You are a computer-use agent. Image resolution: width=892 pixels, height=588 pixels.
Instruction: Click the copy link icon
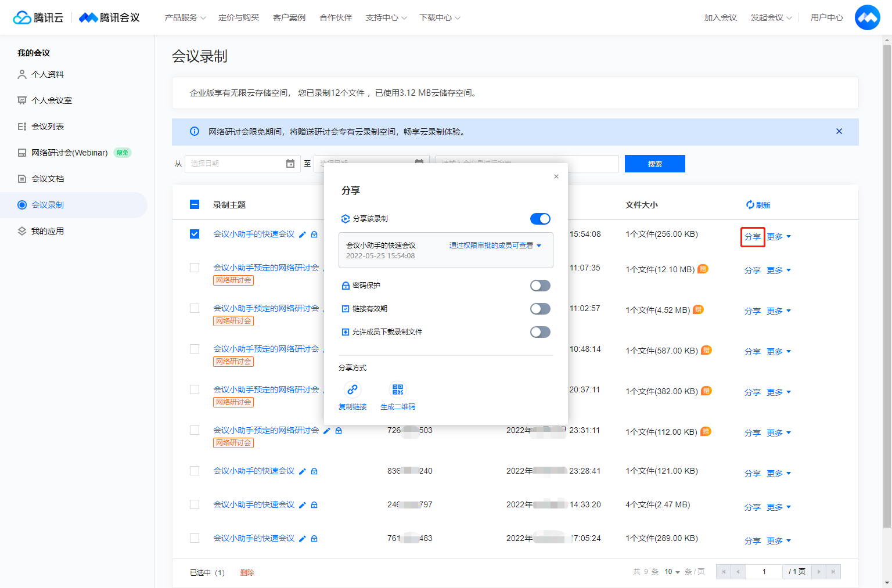(353, 389)
